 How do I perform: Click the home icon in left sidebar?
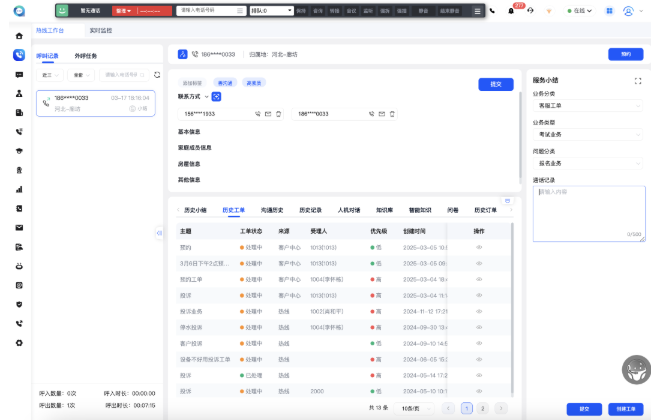tap(19, 36)
